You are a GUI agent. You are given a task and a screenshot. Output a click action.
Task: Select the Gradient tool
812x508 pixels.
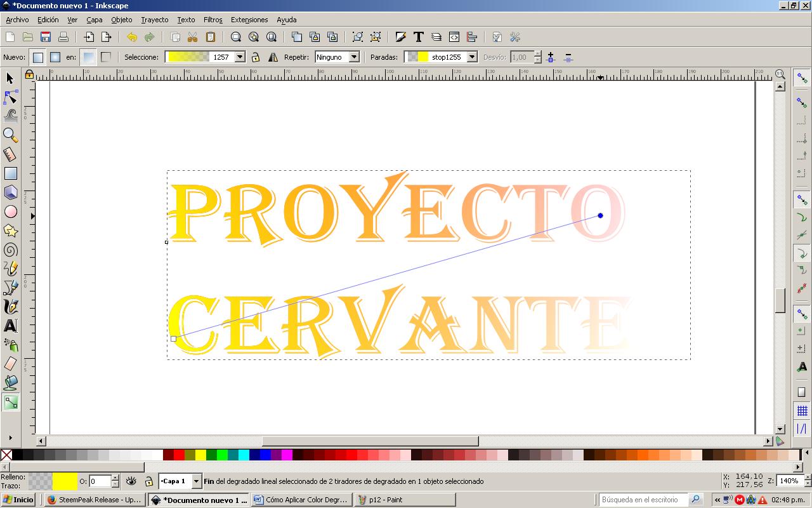pyautogui.click(x=10, y=402)
